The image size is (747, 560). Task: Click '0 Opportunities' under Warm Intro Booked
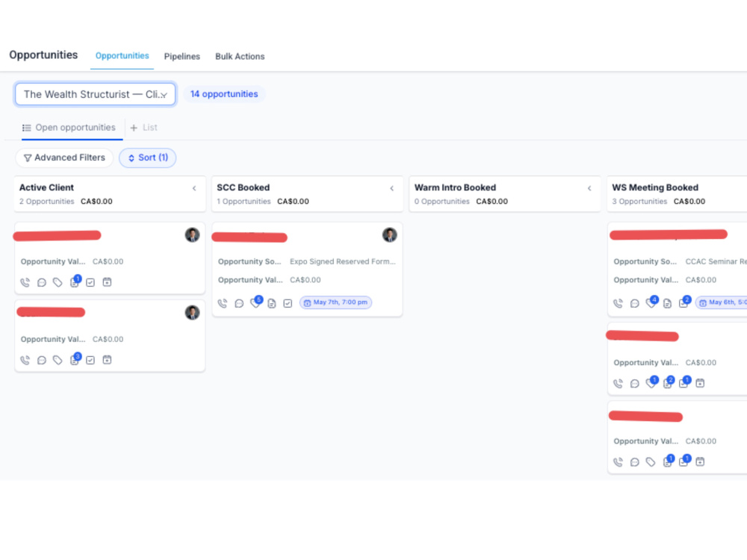441,202
